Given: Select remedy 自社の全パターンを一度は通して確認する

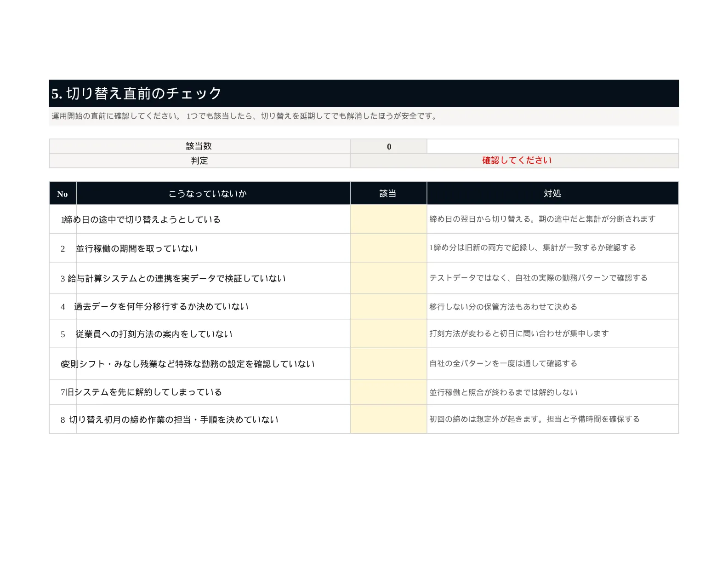Looking at the screenshot, I should coord(503,363).
